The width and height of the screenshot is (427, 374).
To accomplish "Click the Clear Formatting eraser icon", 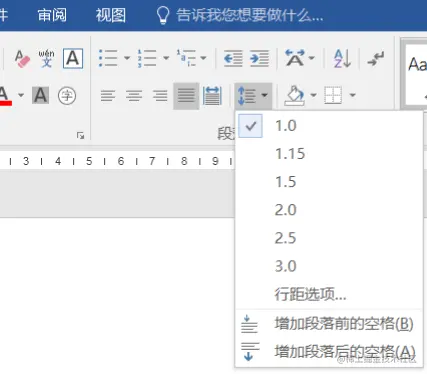I will click(x=22, y=59).
